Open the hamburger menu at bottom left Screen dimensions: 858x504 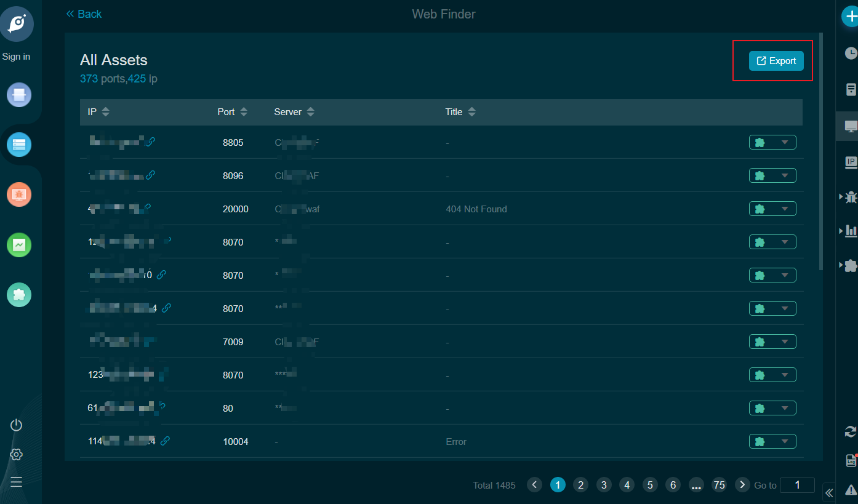(x=17, y=482)
